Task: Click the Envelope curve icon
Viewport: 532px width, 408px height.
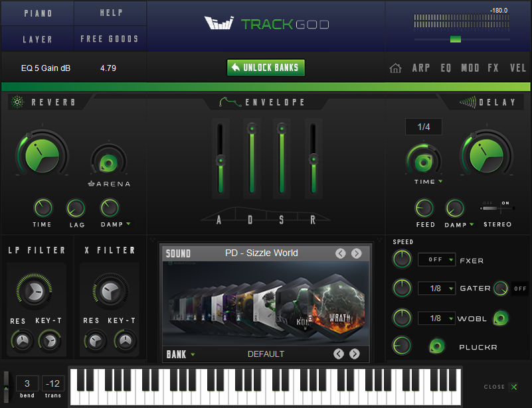Action: (230, 102)
